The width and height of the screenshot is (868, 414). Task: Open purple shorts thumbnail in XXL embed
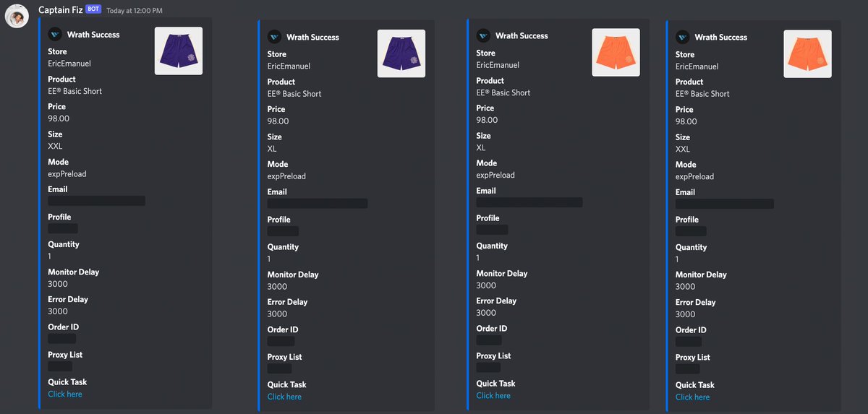179,51
